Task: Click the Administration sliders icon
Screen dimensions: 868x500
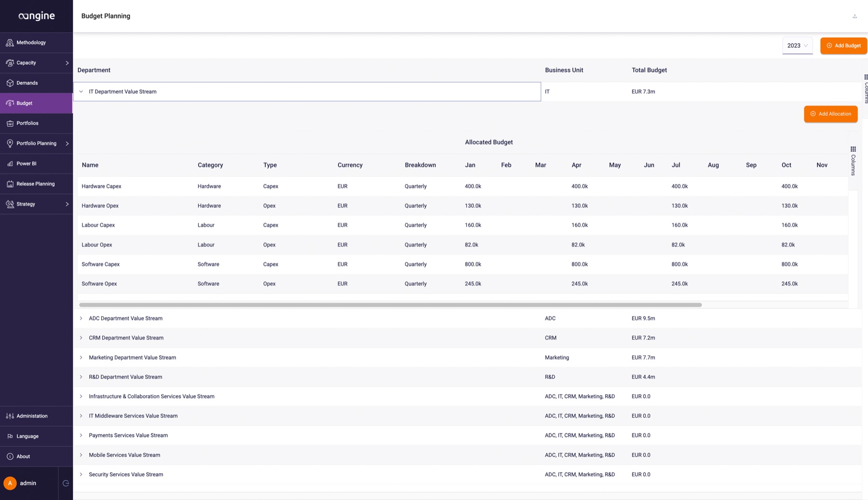Action: (x=10, y=416)
